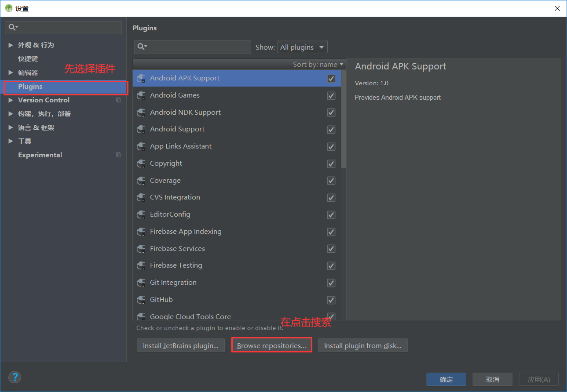This screenshot has width=567, height=392.
Task: Click Install JetBrains plugin... button
Action: [x=181, y=346]
